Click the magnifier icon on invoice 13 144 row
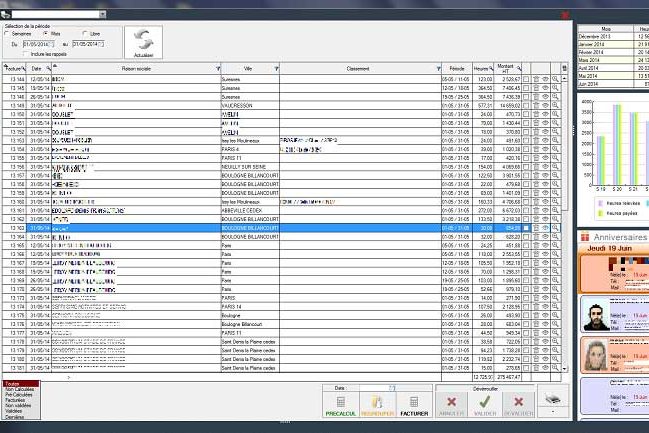 click(x=555, y=78)
